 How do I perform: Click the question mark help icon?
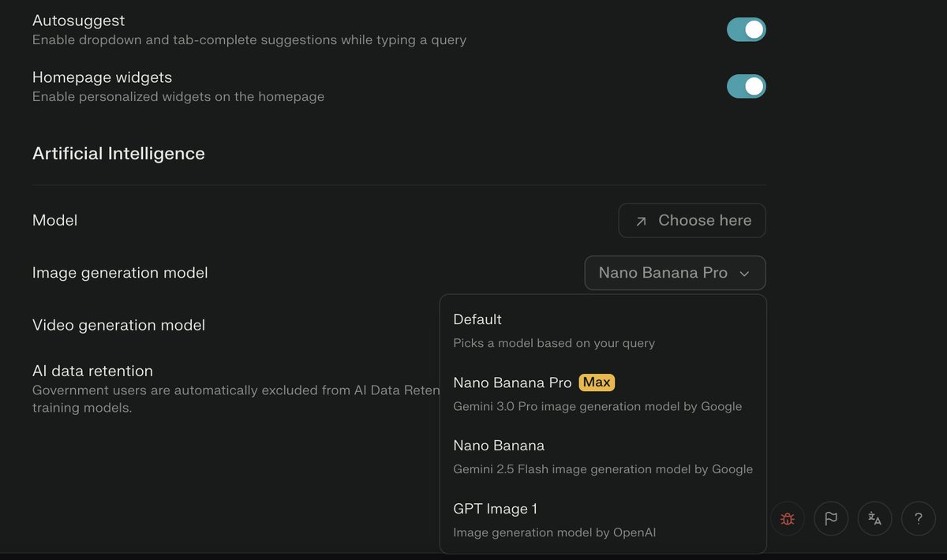click(x=919, y=519)
